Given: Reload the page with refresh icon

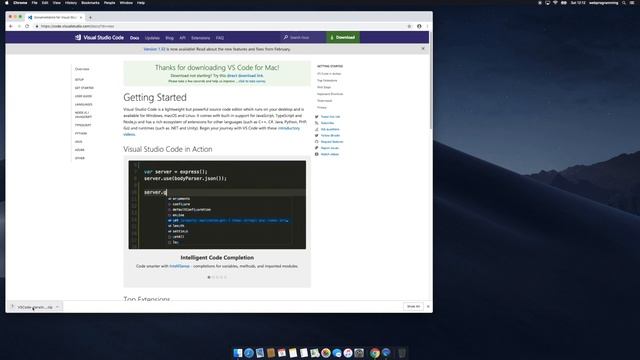Looking at the screenshot, I should tap(27, 26).
